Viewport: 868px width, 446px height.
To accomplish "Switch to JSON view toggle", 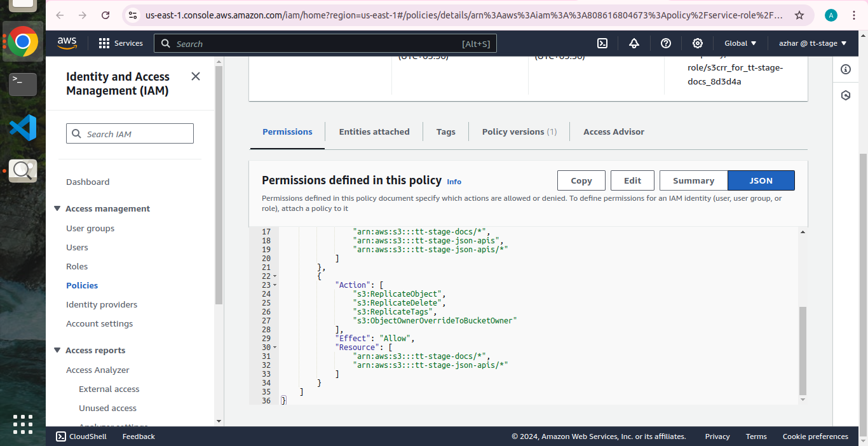I will pos(761,180).
